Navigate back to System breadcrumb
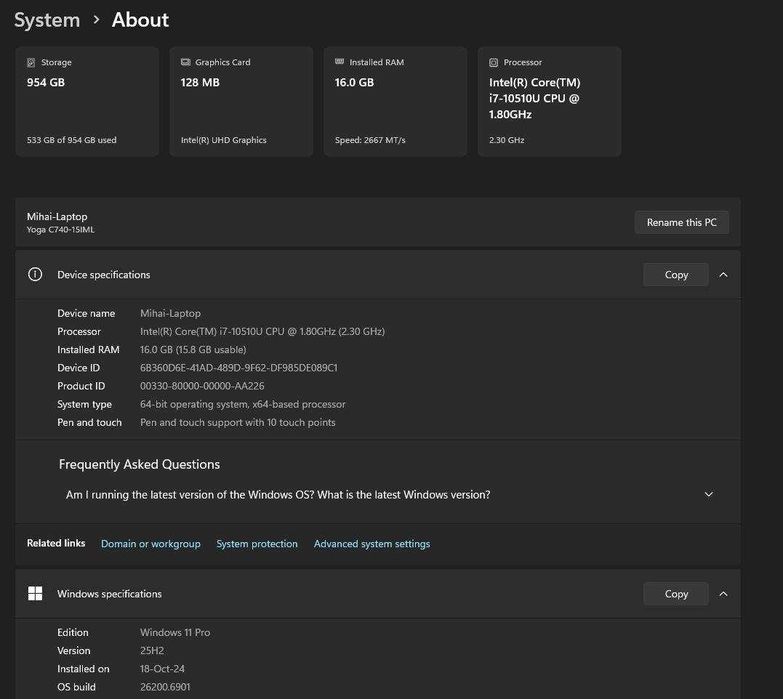Screen dimensions: 783x699 [47, 20]
